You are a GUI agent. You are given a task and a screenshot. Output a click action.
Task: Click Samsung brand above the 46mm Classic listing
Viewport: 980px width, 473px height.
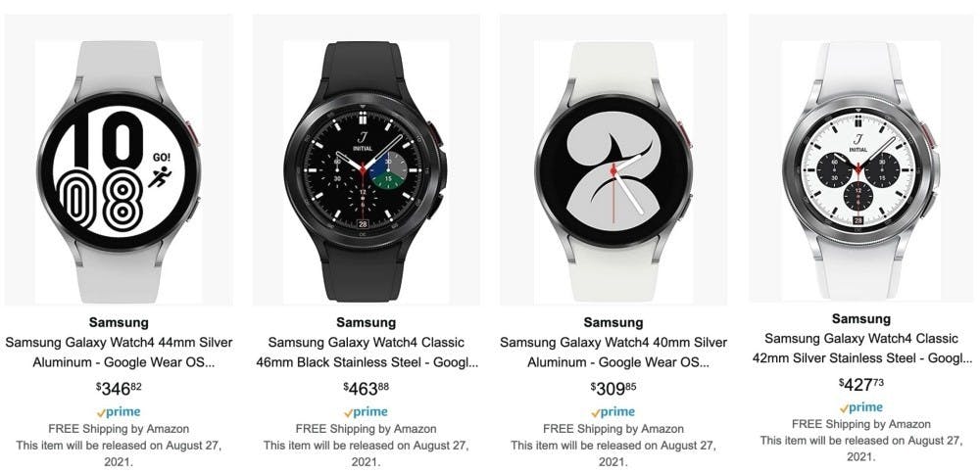point(367,322)
